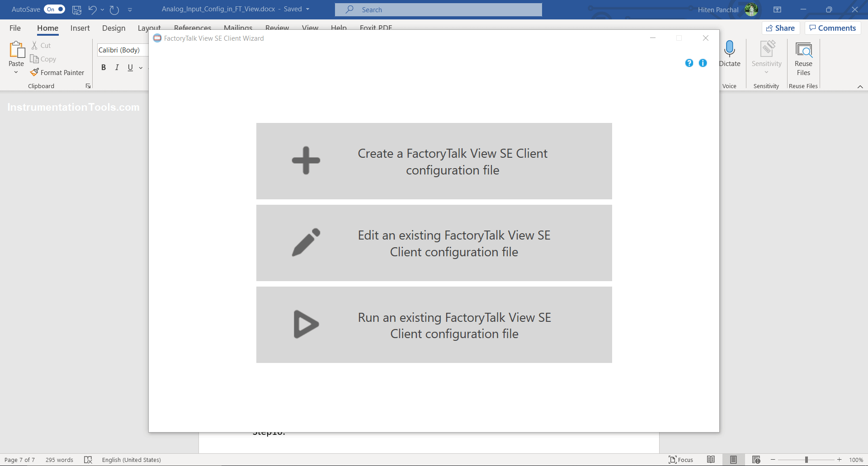Activate the Format Painter tool
This screenshot has height=466, width=868.
click(x=57, y=72)
